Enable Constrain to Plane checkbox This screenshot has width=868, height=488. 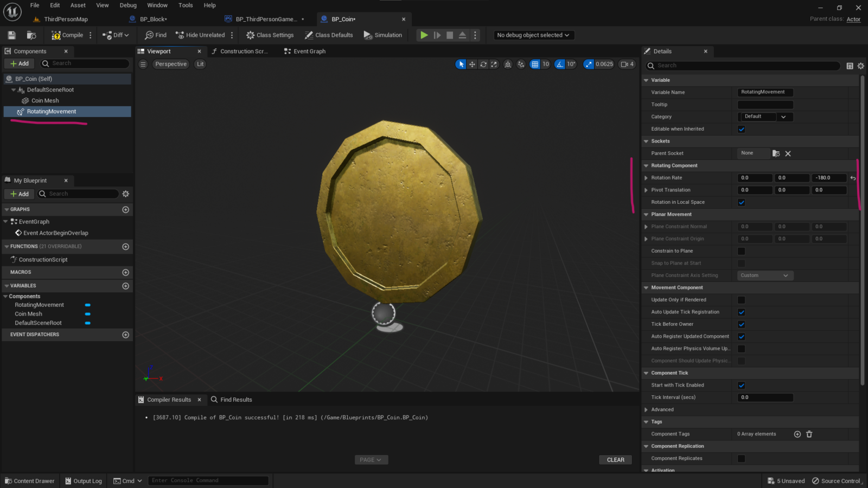741,251
